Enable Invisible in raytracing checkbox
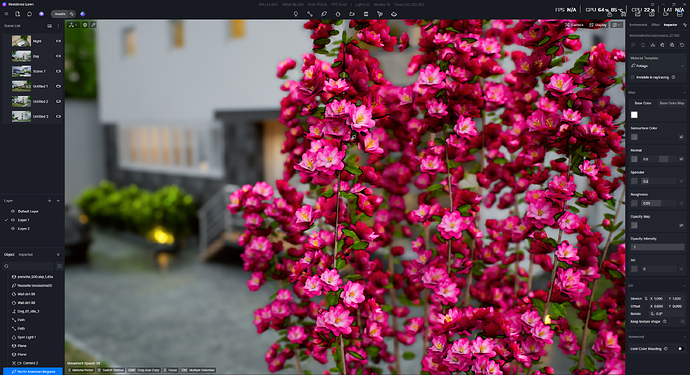Screen dimensions: 690x375 (x=633, y=77)
